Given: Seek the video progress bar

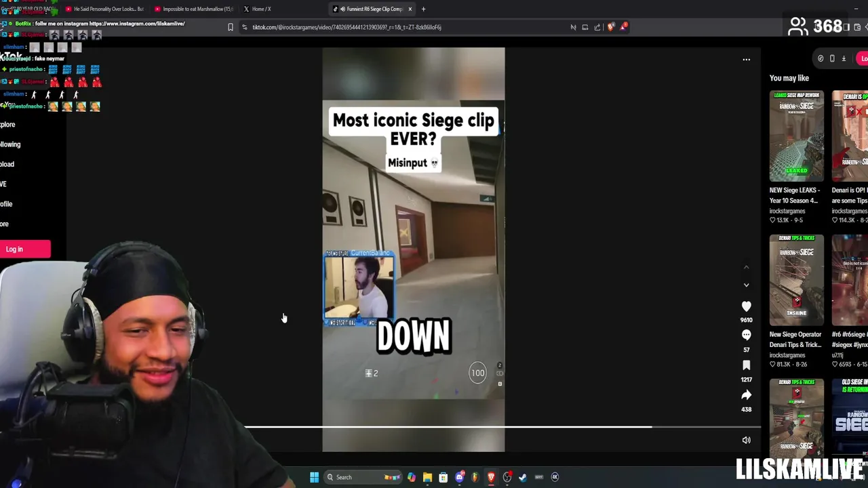Looking at the screenshot, I should click(x=502, y=427).
